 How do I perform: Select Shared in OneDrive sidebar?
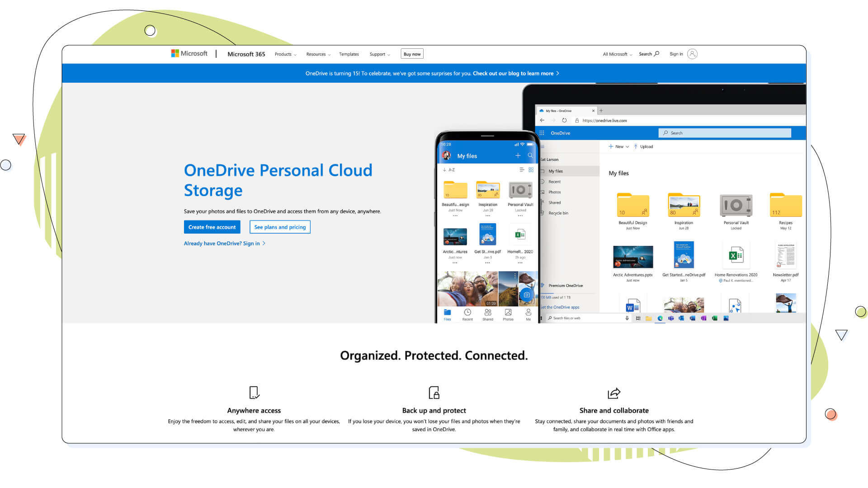tap(554, 202)
